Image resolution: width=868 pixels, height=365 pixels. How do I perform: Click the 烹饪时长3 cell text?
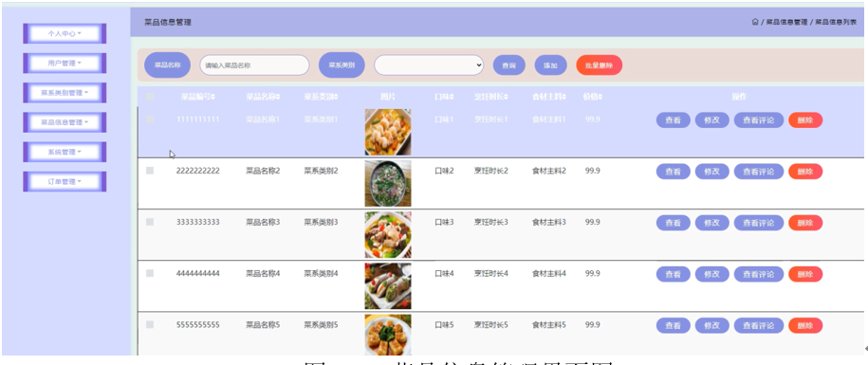point(491,222)
